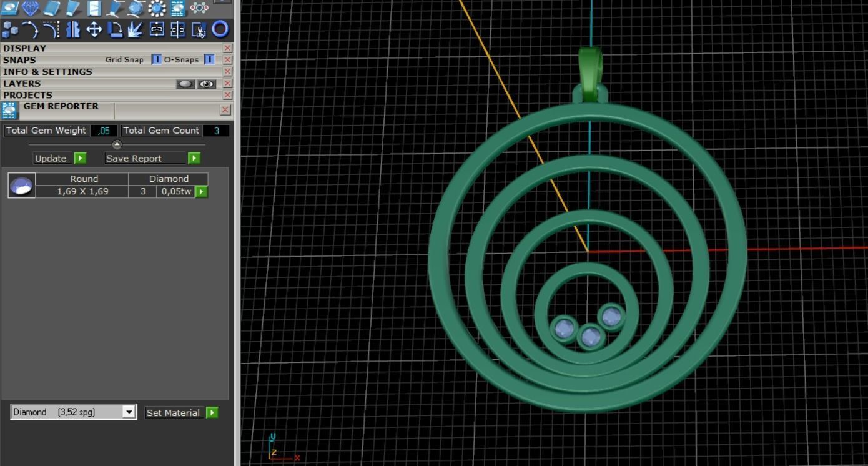868x466 pixels.
Task: Close the INFO & SETTINGS panel
Action: (227, 72)
